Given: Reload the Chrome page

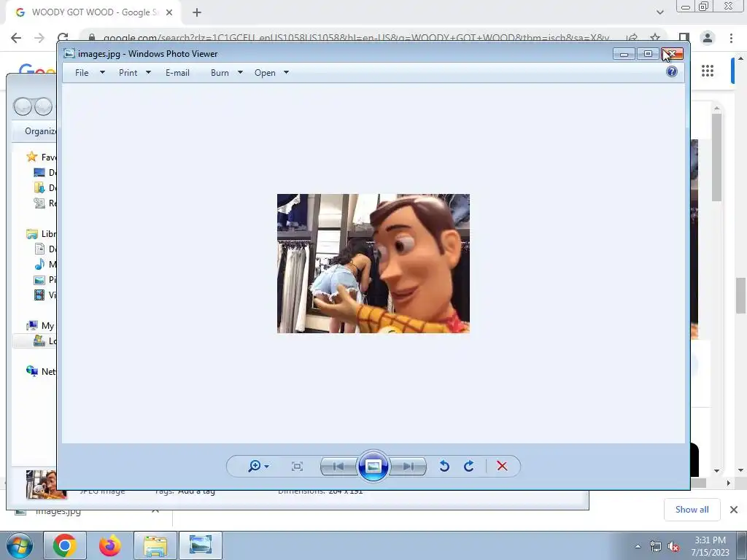Looking at the screenshot, I should tap(63, 38).
